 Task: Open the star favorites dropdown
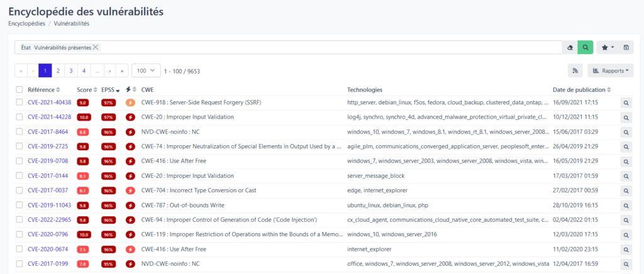(608, 48)
